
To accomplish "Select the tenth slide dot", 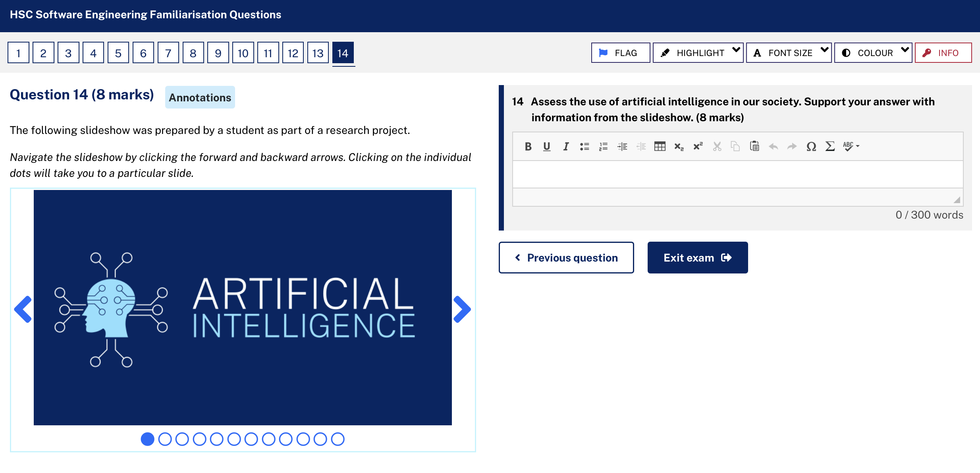I will click(303, 439).
